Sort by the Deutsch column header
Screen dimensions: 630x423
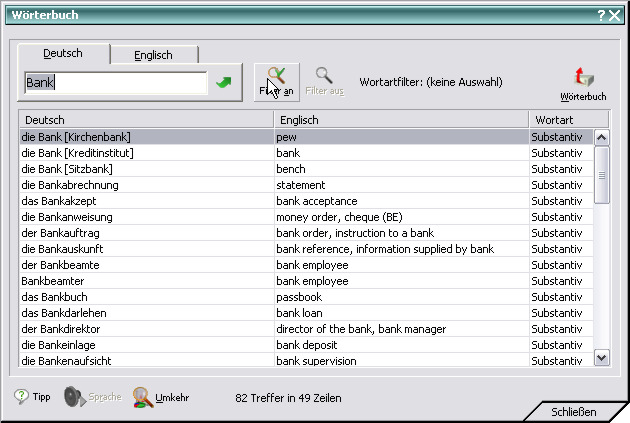pyautogui.click(x=146, y=120)
